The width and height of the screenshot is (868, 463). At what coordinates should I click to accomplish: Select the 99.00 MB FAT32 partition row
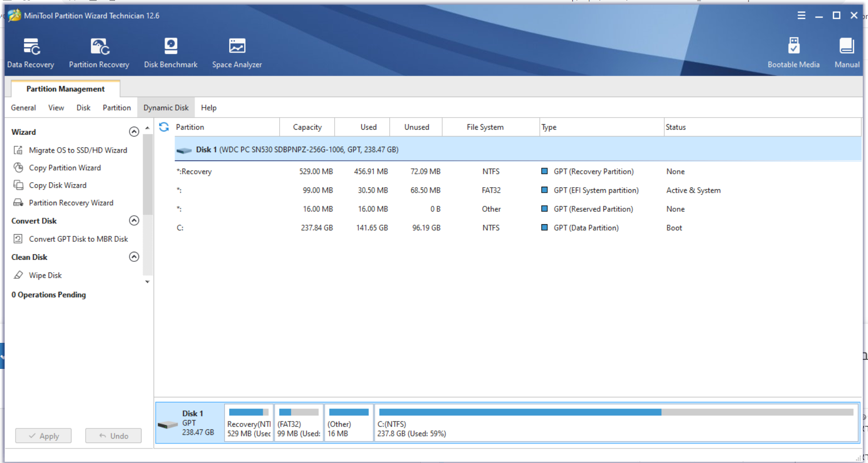518,190
